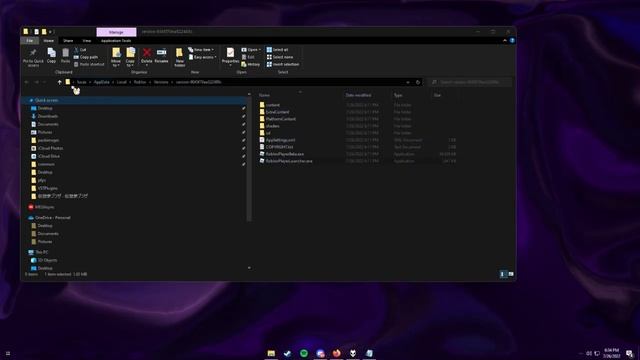Click the search box in Explorer
This screenshot has width=640, height=360.
(470, 82)
